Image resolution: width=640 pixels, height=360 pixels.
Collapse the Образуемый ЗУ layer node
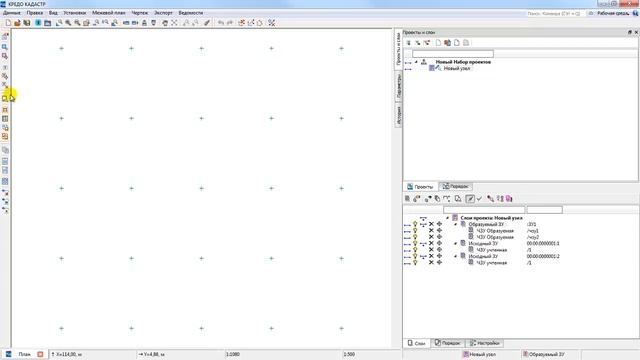(x=456, y=224)
